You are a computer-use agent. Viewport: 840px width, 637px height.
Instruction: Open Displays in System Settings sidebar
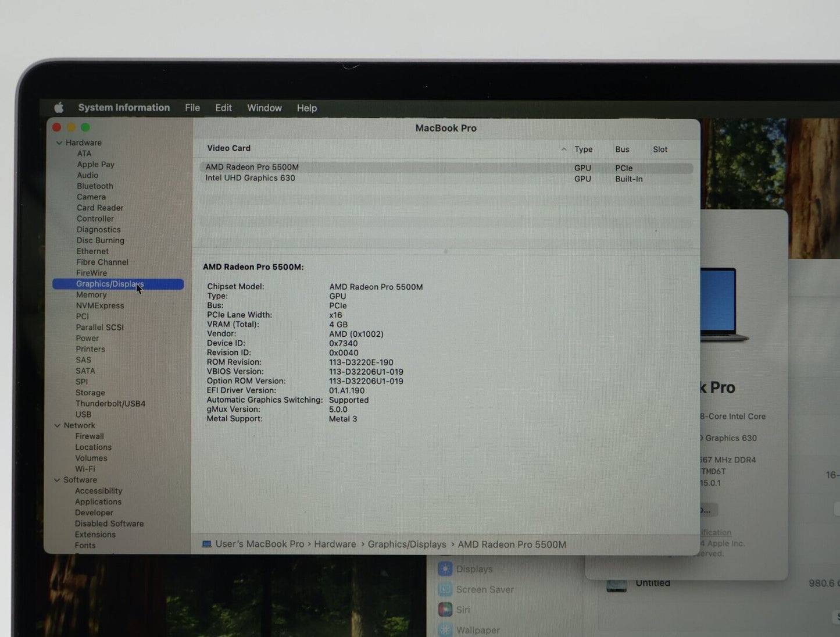pos(466,569)
